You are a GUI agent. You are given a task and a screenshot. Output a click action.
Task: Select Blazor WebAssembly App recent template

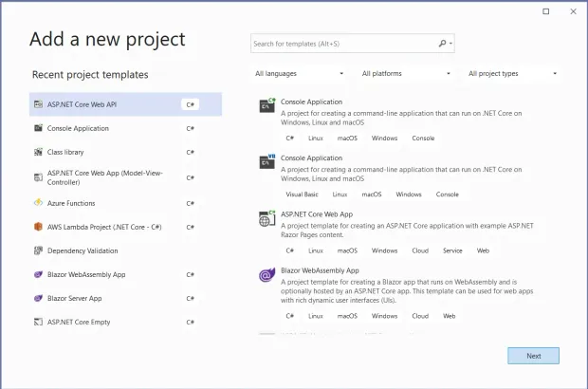(x=125, y=274)
